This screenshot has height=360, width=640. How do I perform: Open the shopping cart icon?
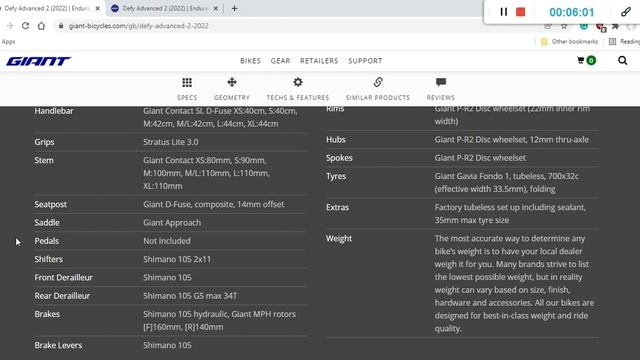[x=580, y=60]
